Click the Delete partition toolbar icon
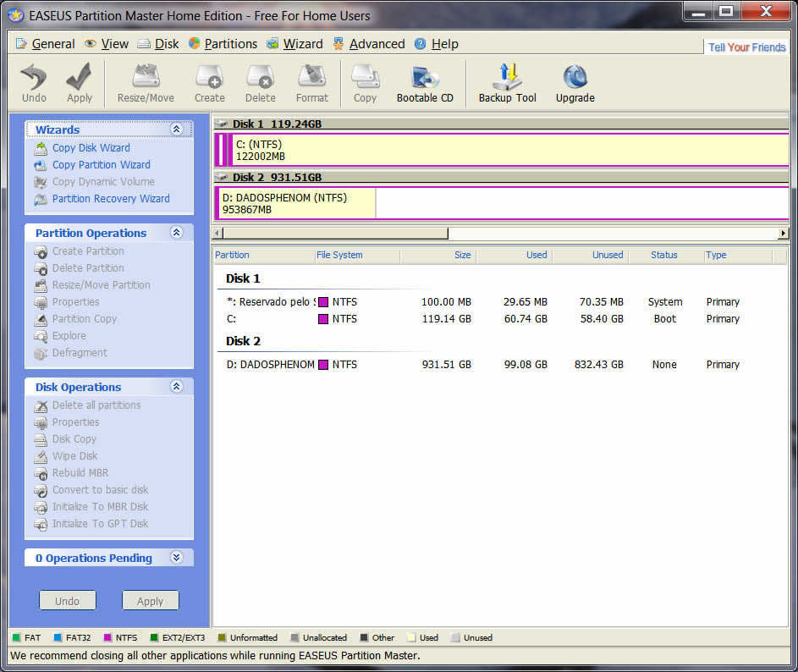Viewport: 798px width, 672px height. click(261, 84)
